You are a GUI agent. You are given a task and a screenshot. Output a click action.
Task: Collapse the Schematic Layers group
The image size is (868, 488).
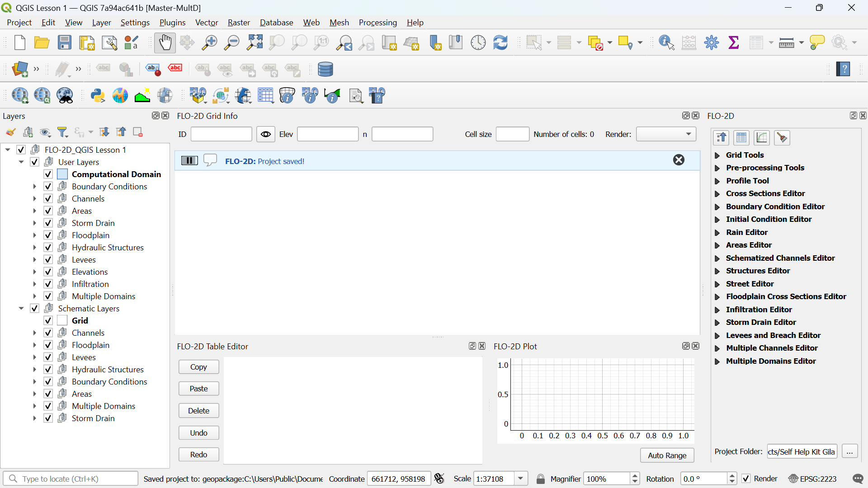click(x=21, y=309)
